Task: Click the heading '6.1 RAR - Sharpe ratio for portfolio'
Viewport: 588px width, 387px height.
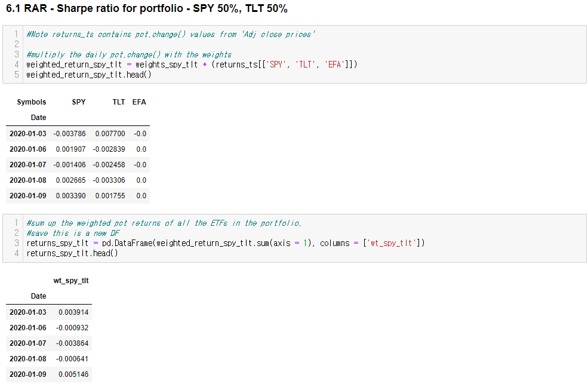Action: [147, 8]
